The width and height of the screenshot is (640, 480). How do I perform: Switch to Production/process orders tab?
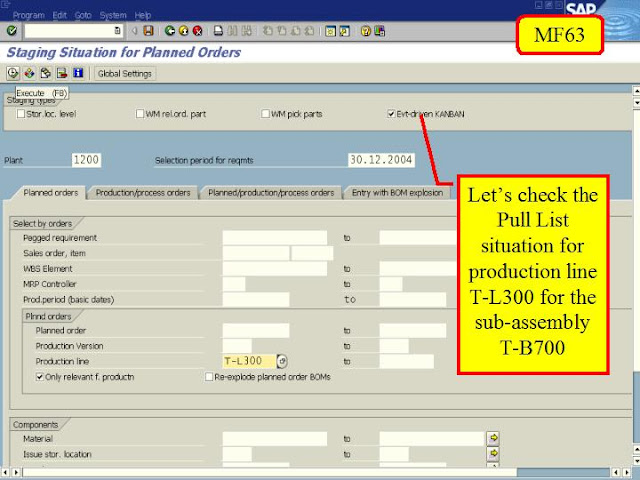point(143,193)
